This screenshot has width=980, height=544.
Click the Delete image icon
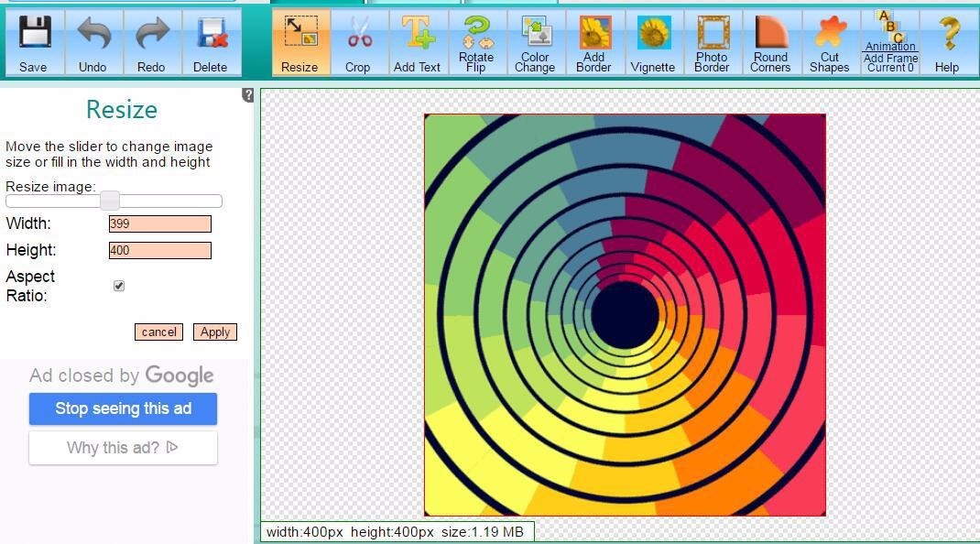coord(211,42)
